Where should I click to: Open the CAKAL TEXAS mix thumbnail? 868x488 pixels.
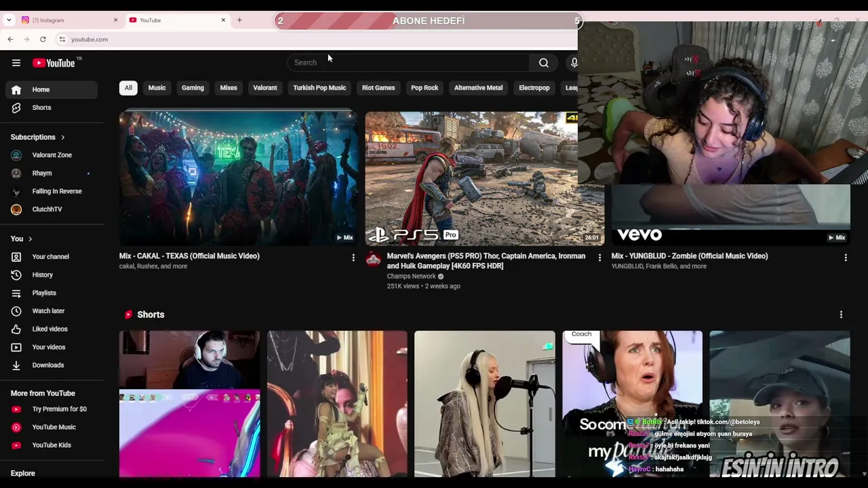tap(238, 178)
